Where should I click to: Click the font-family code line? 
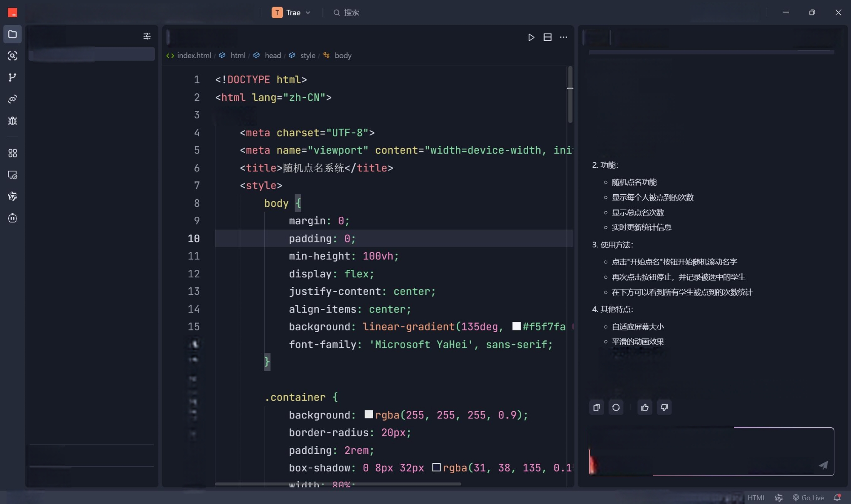[421, 344]
